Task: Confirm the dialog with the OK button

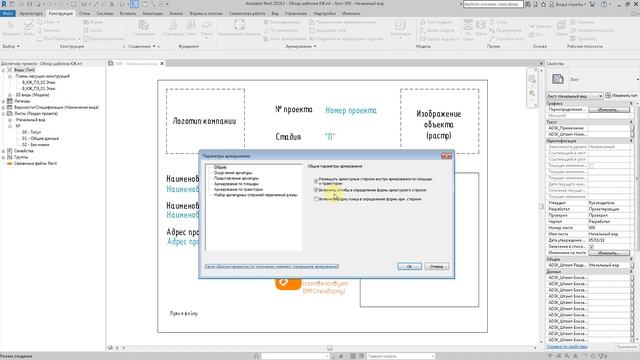Action: 409,266
